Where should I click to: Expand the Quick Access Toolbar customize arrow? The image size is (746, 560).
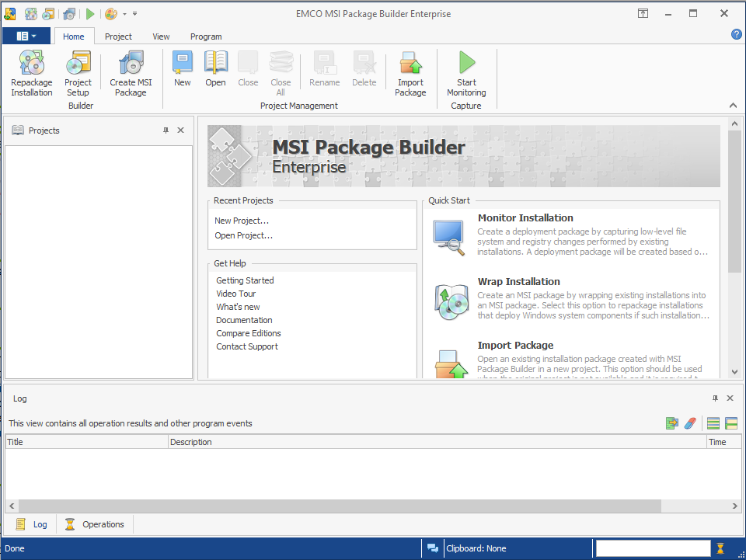[x=134, y=14]
